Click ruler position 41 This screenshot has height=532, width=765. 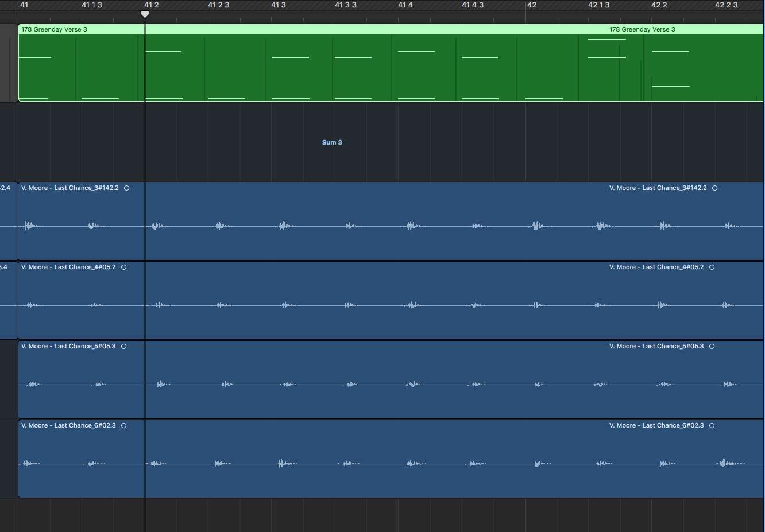[24, 5]
